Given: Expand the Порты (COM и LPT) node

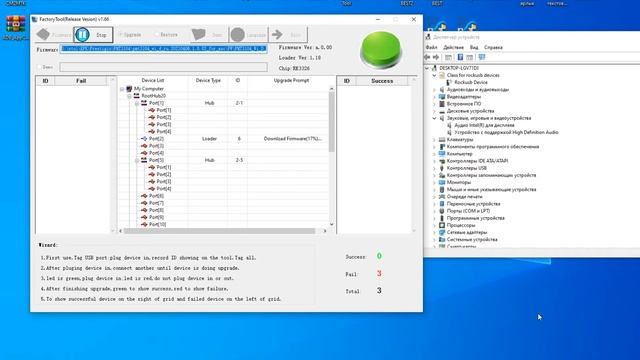Looking at the screenshot, I should (x=434, y=211).
